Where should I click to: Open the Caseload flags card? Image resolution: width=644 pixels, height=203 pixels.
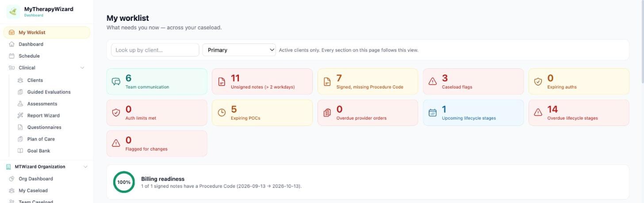(473, 82)
